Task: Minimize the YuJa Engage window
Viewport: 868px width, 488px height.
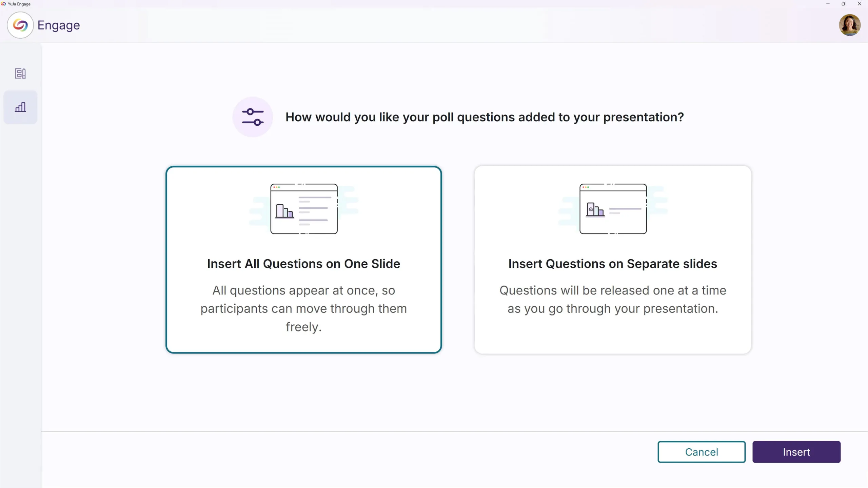Action: coord(828,4)
